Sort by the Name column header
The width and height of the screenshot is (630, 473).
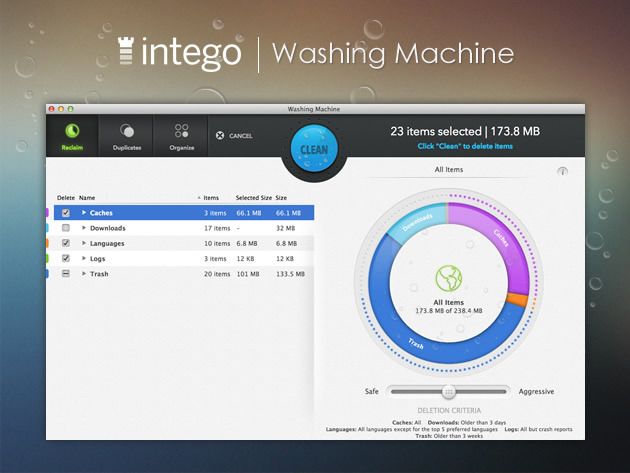pos(87,198)
